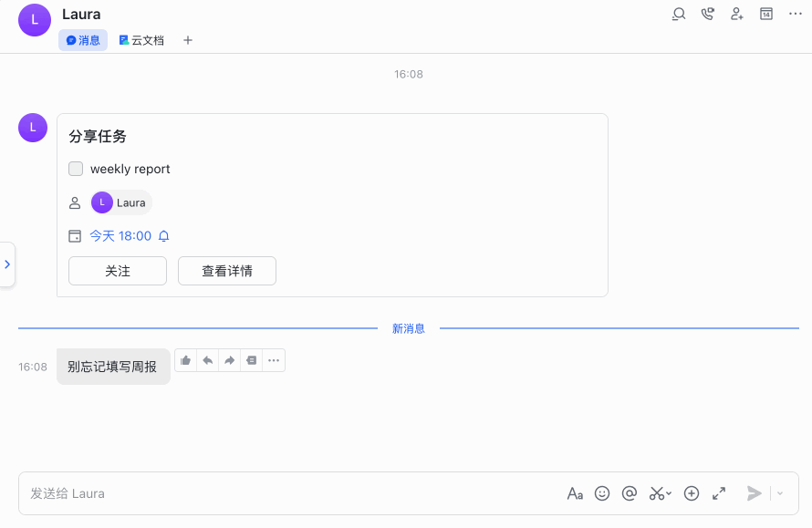Screen dimensions: 812x528
Task: Click the reminder bell icon
Action: 163,236
